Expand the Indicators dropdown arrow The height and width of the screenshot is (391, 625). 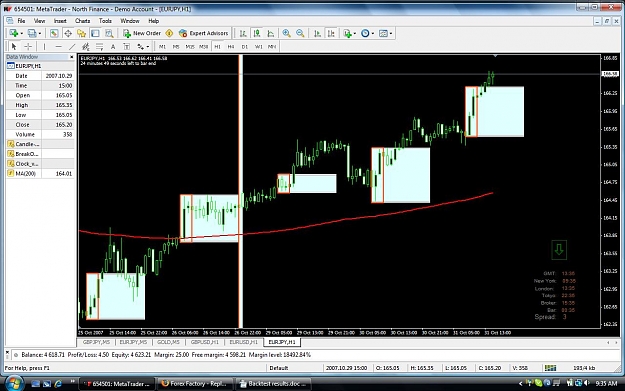tap(354, 34)
